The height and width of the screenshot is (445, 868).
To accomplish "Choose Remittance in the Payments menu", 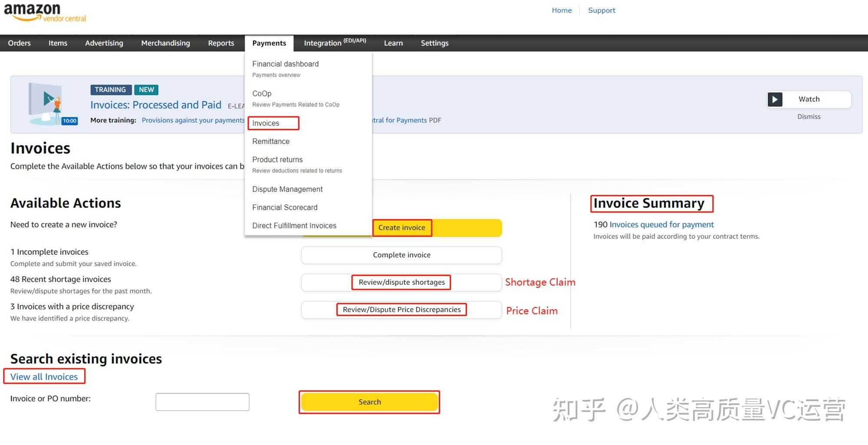I will (x=271, y=141).
